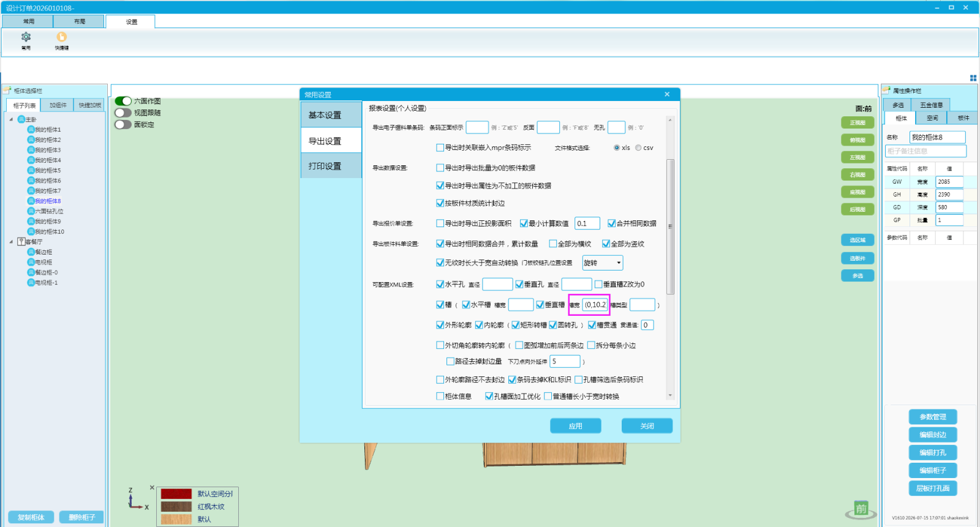Open the 快捷键 shortcut keys icon
This screenshot has height=527, width=980.
pos(62,37)
